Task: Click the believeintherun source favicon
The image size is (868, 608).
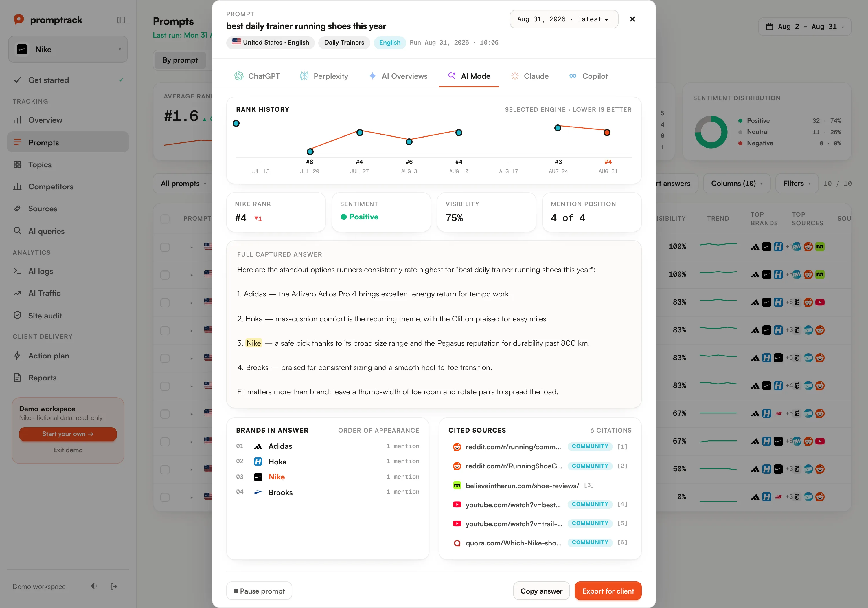Action: (457, 486)
